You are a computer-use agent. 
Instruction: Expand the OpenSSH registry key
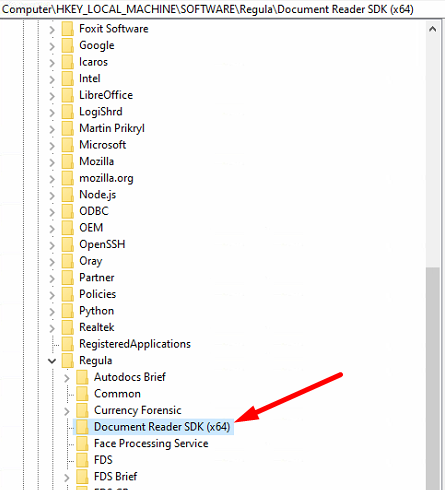tap(52, 245)
